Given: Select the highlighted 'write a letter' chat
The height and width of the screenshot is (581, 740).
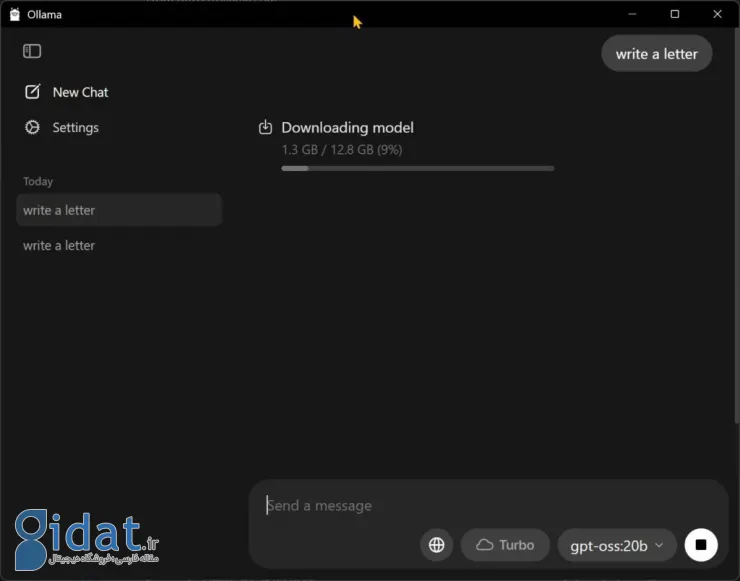Looking at the screenshot, I should (x=119, y=210).
